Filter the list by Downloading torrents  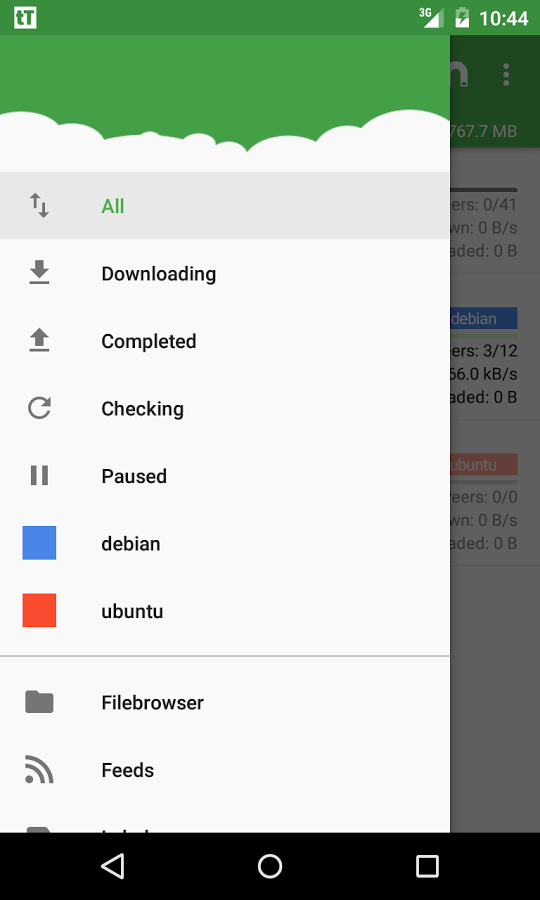click(x=225, y=273)
